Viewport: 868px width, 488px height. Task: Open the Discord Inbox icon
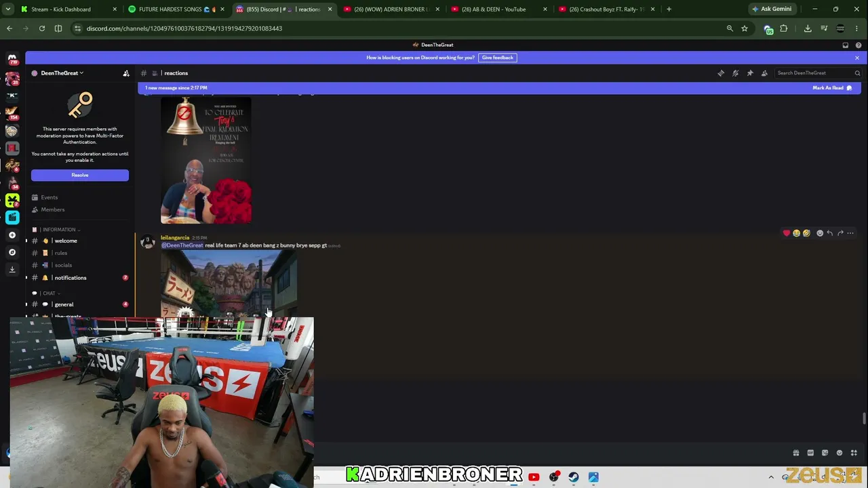click(x=846, y=45)
